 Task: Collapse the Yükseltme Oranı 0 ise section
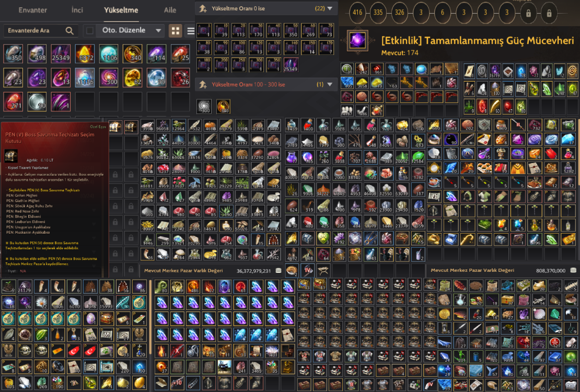tap(330, 8)
